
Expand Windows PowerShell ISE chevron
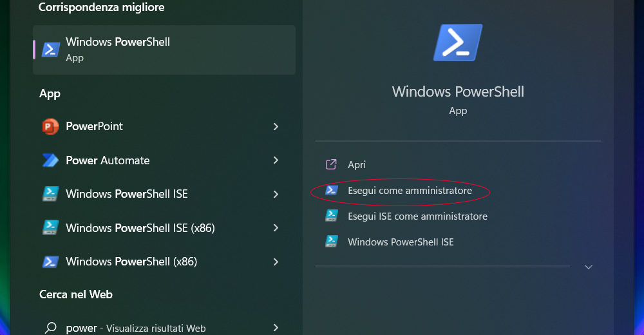(276, 194)
